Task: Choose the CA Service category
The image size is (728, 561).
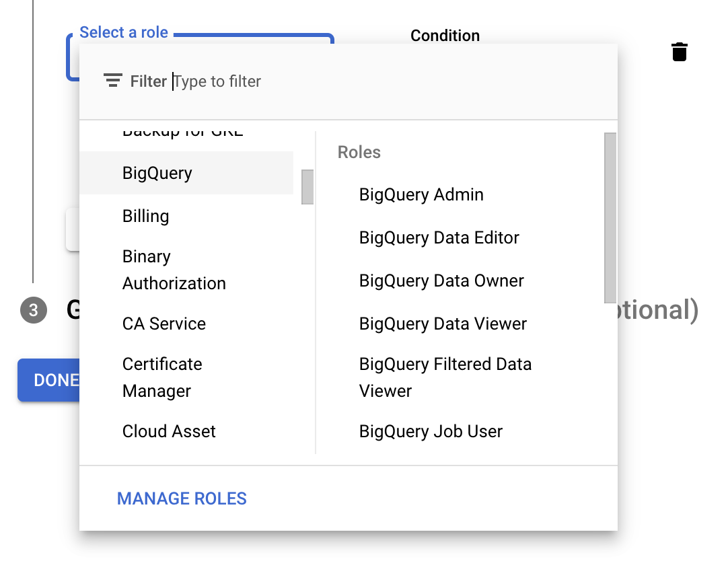Action: [163, 324]
